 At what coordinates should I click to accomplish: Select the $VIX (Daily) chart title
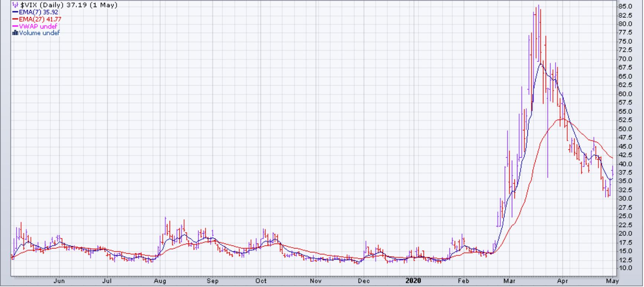pos(69,5)
